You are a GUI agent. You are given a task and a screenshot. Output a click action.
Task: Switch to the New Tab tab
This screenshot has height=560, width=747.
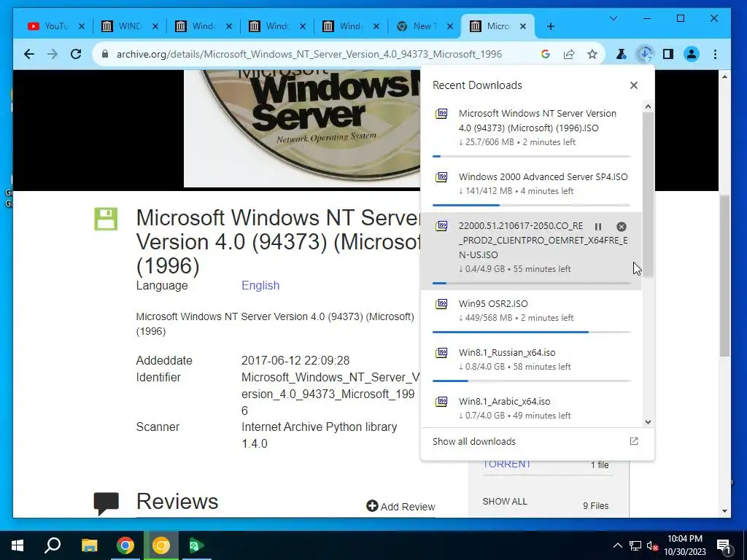tap(424, 26)
